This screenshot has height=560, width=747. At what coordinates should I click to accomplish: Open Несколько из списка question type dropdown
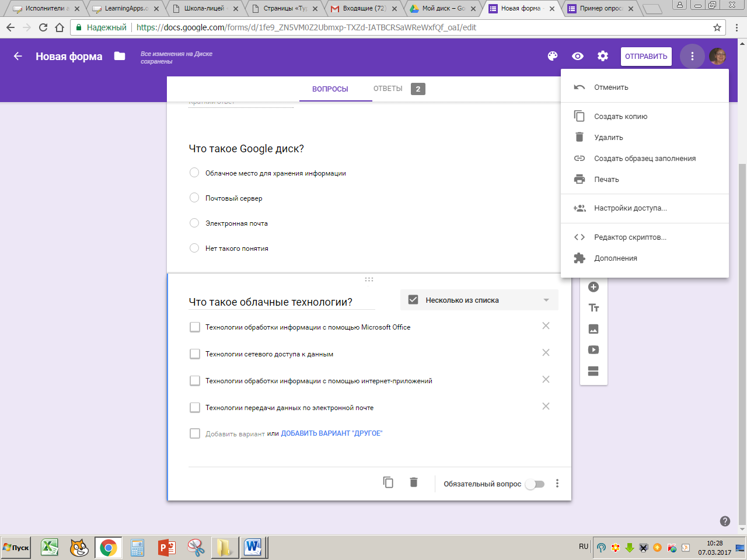coord(479,300)
